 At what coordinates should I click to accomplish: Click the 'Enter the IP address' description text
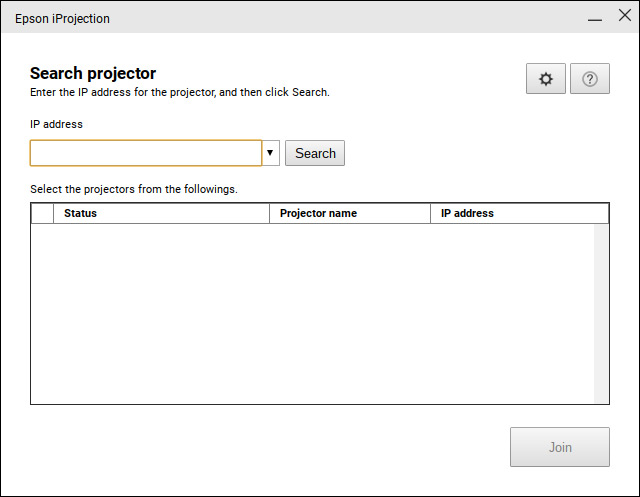coord(180,92)
